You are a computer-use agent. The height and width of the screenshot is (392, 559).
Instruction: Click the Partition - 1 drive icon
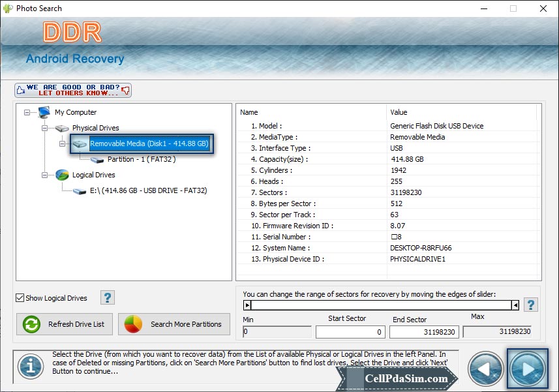pos(97,160)
